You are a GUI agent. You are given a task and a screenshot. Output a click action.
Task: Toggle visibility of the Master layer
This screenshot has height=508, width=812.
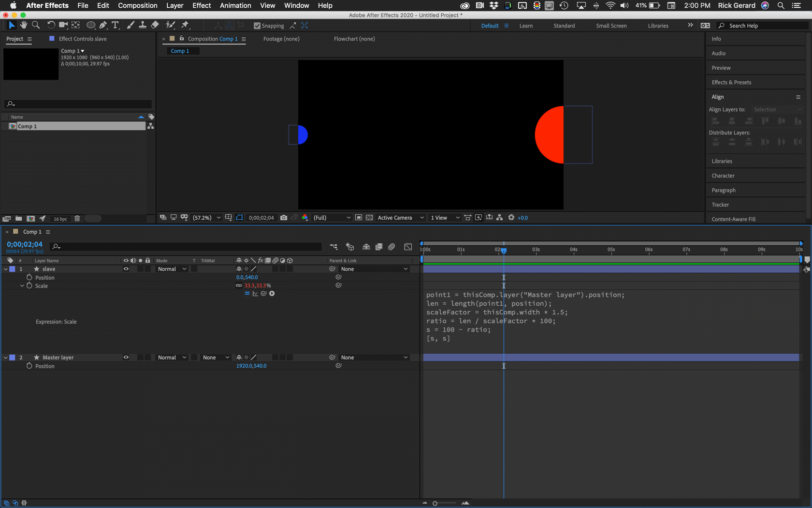(126, 357)
